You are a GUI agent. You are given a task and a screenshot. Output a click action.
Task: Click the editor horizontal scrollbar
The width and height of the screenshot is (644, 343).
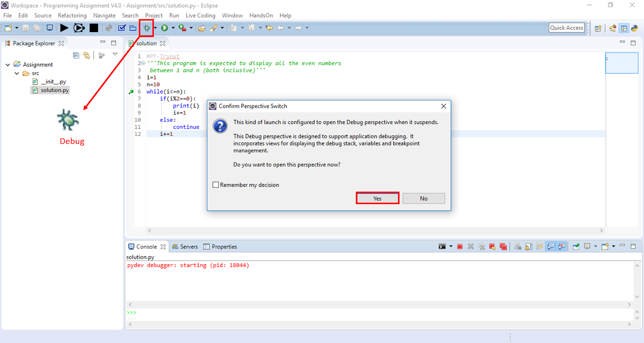[x=376, y=231]
